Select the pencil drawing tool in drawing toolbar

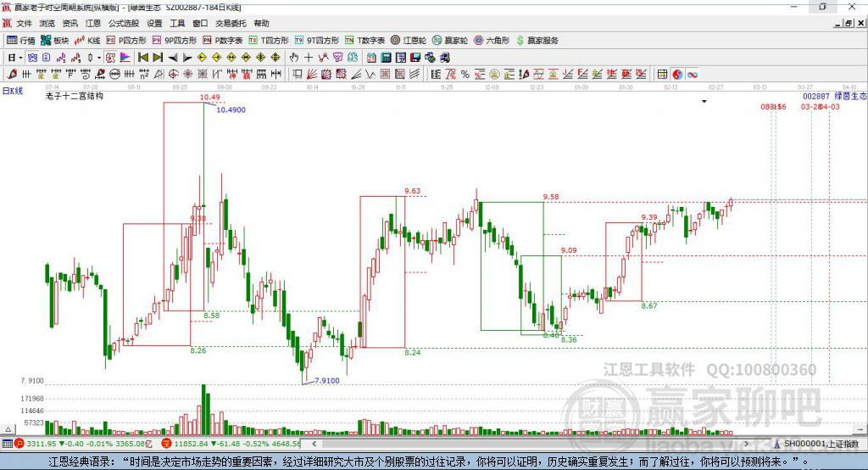click(12, 75)
